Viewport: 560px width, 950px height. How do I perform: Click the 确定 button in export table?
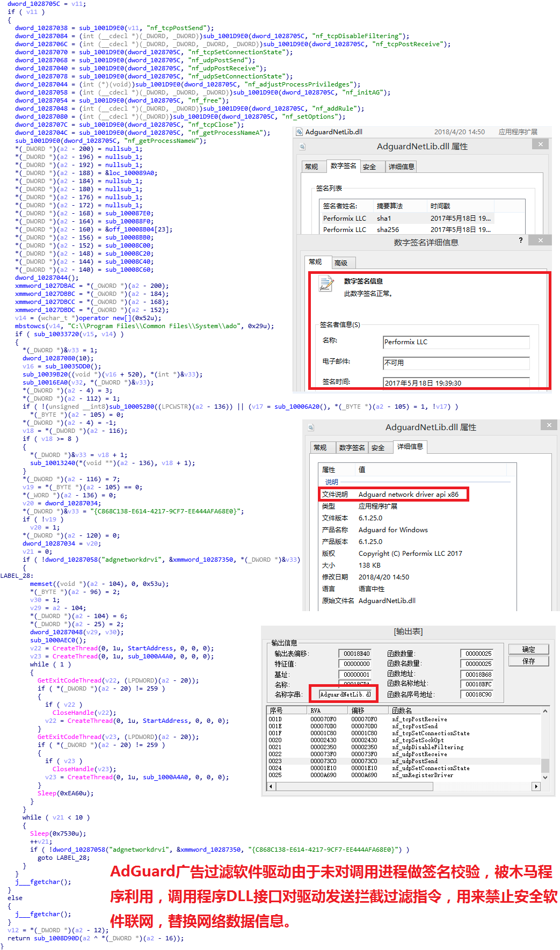pos(528,649)
